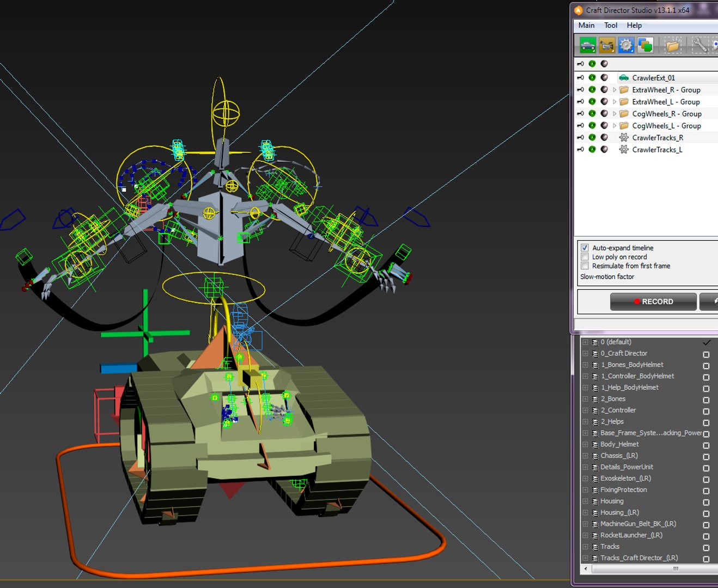
Task: Click the green power icon in the header row
Action: pos(592,64)
